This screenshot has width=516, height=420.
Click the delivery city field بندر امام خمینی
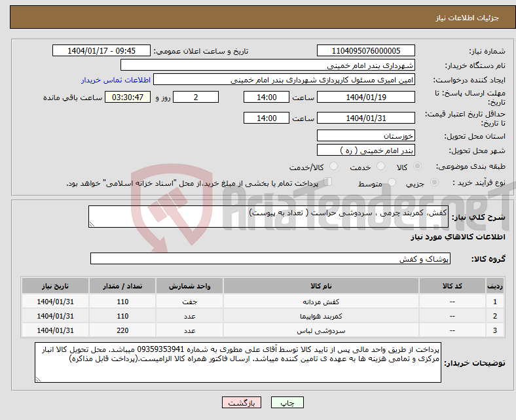pyautogui.click(x=365, y=150)
